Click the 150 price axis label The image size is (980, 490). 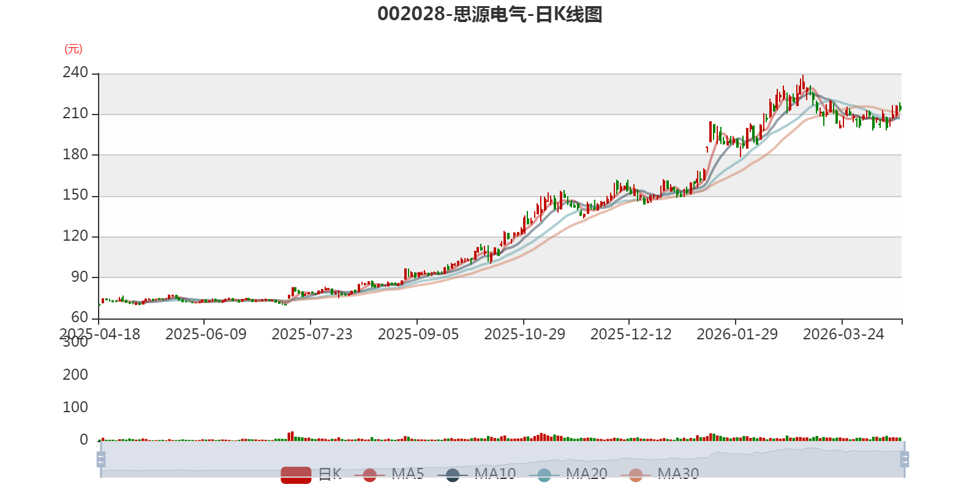(x=75, y=195)
